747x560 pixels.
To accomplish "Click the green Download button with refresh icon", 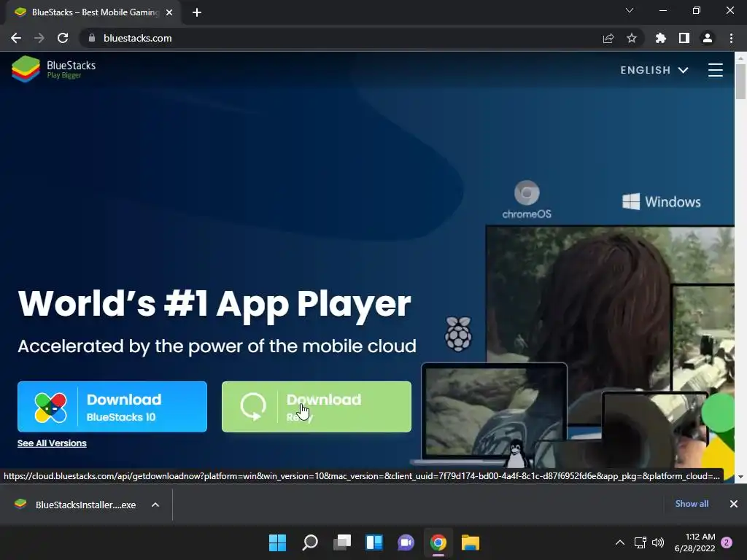I will (317, 407).
